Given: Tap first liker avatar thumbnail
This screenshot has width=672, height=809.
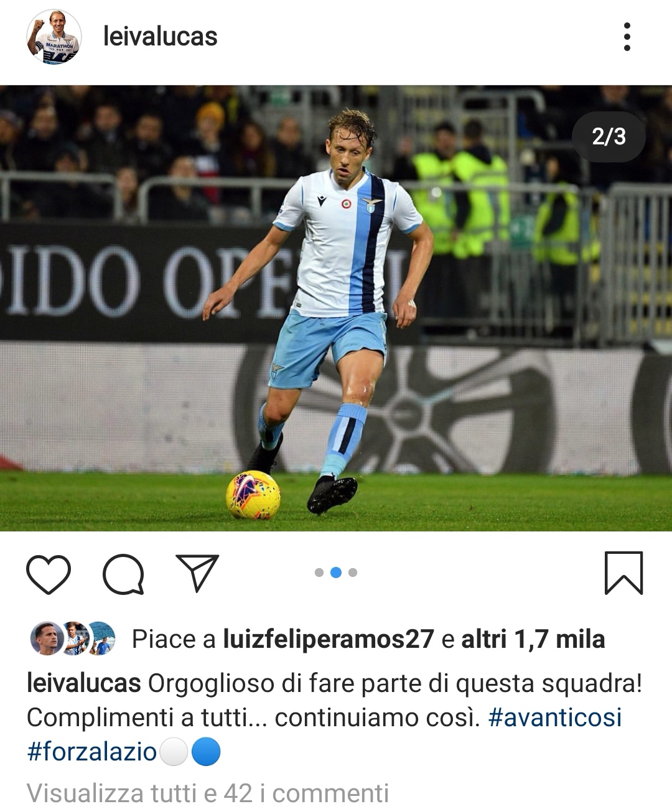Looking at the screenshot, I should [46, 638].
